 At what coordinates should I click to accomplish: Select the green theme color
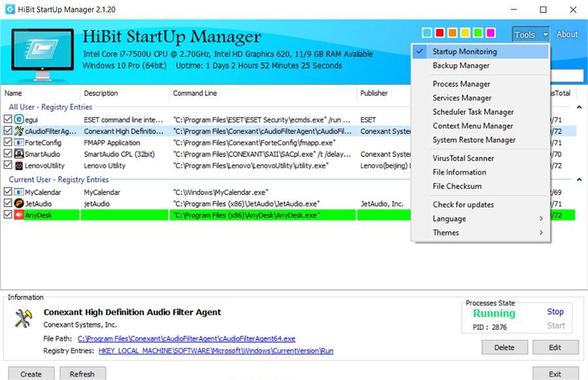pyautogui.click(x=478, y=33)
